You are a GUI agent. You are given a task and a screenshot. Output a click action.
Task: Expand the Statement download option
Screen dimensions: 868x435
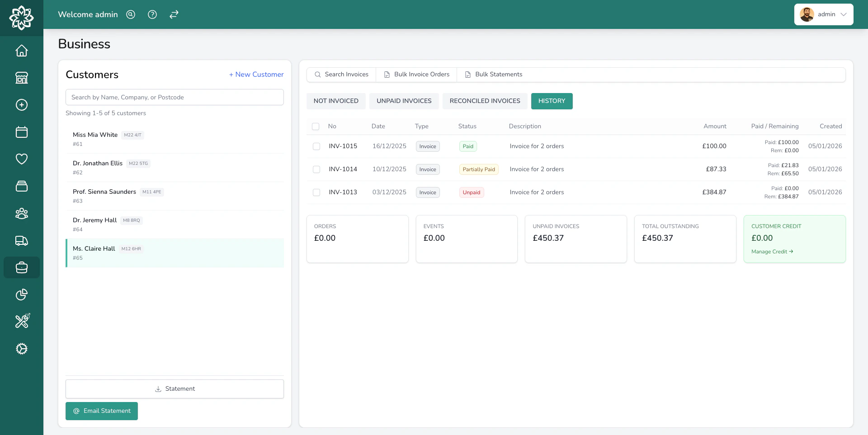[x=175, y=388]
